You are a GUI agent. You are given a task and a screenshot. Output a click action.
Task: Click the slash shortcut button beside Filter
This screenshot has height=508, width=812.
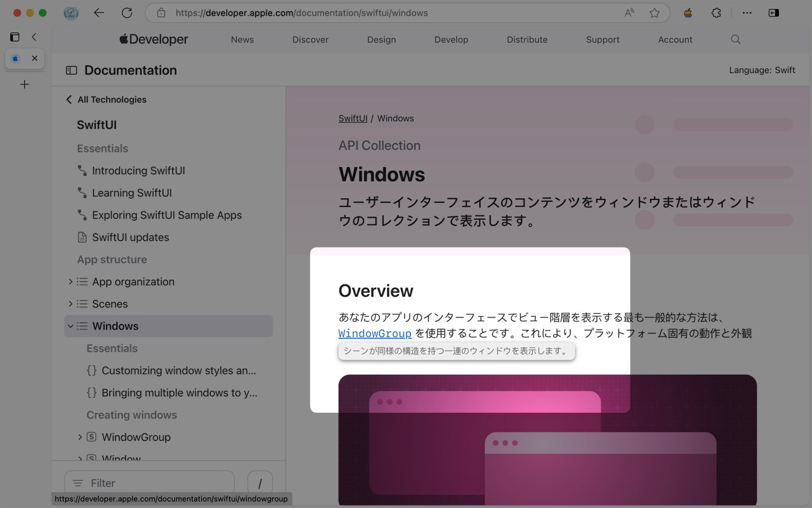260,483
